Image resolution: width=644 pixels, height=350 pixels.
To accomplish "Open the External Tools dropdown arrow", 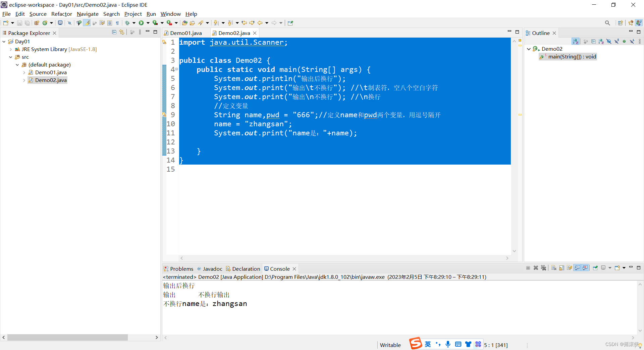I will click(x=176, y=23).
